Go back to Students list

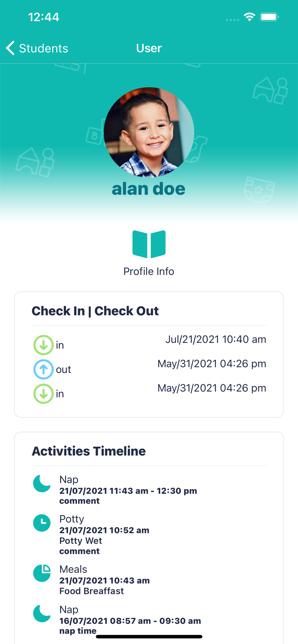point(37,48)
